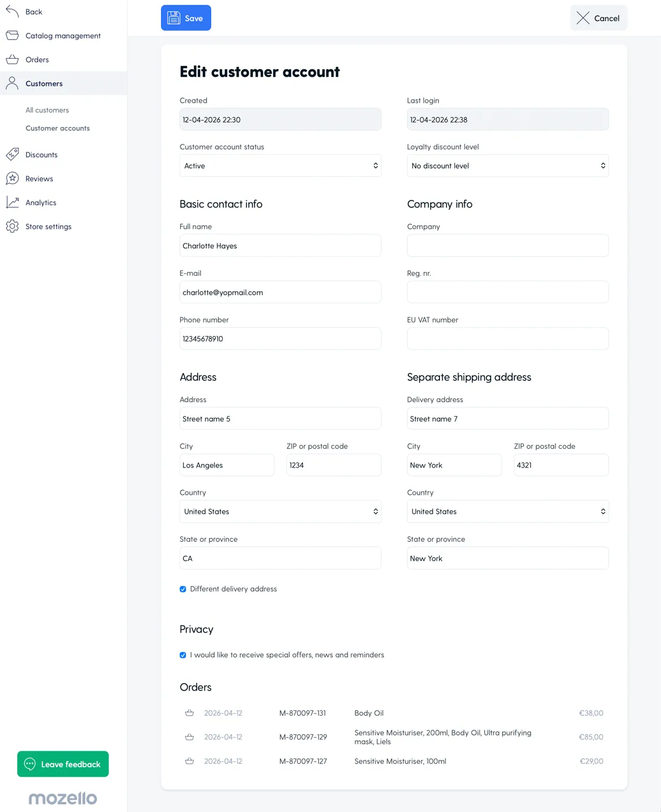
Task: Go to All customers submenu
Action: click(47, 110)
